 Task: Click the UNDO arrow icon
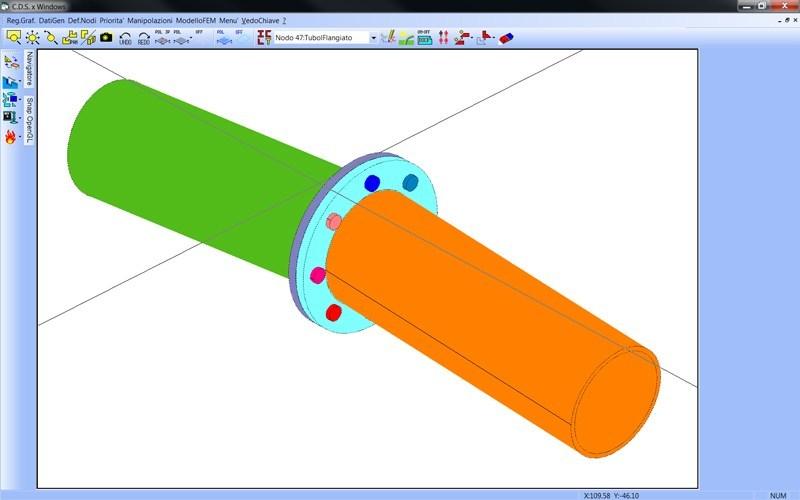[x=125, y=38]
